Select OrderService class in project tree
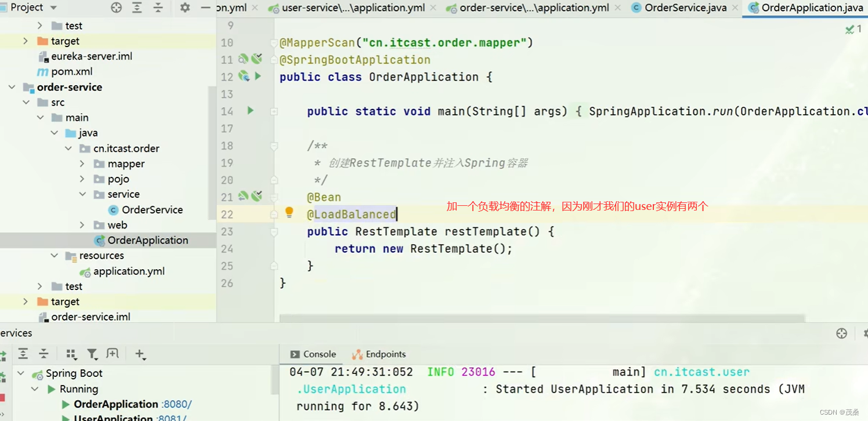This screenshot has height=421, width=868. pyautogui.click(x=152, y=210)
